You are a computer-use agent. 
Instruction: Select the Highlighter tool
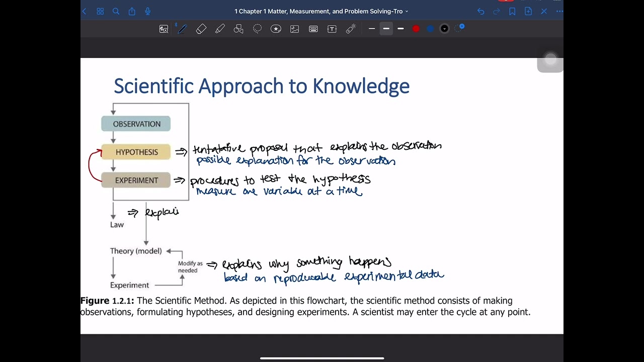pos(220,29)
